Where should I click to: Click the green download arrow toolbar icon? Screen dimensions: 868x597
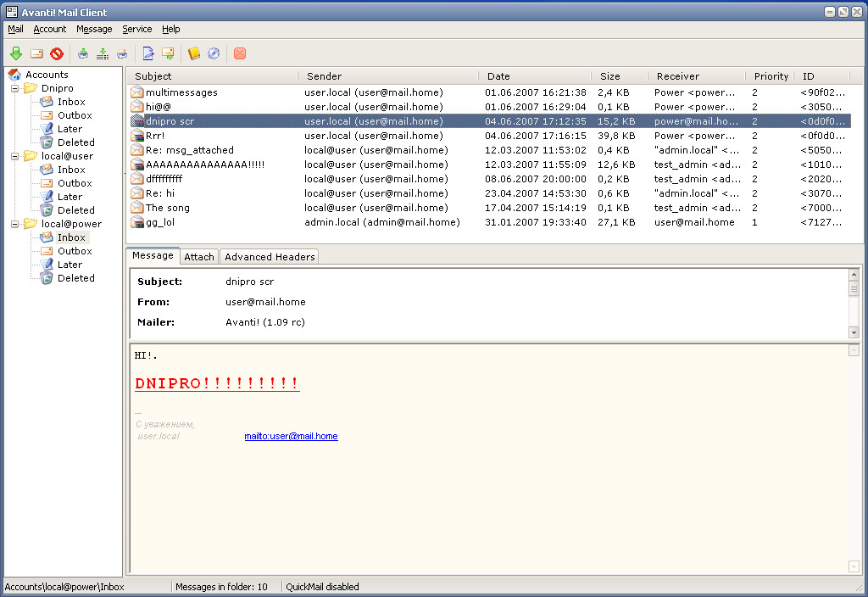pyautogui.click(x=16, y=53)
